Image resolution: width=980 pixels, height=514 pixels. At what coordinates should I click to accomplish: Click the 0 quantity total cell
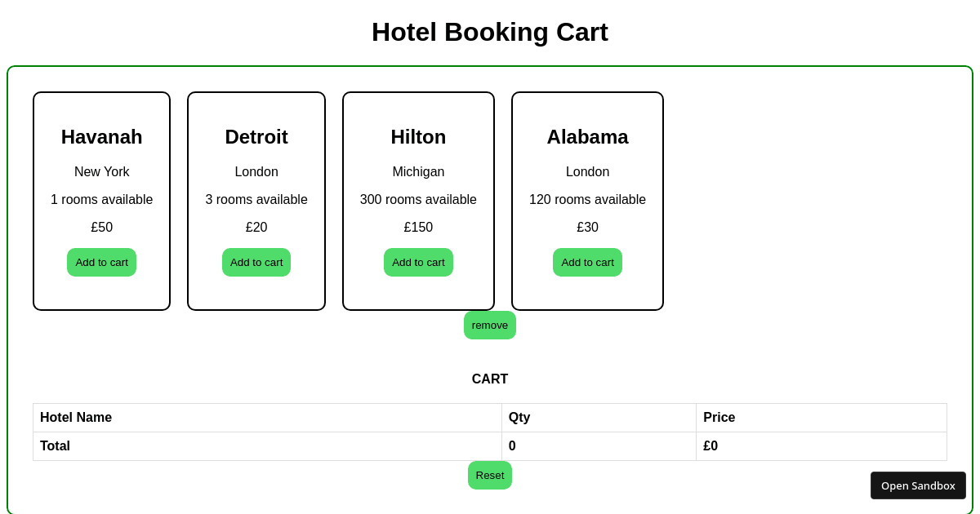coord(512,445)
